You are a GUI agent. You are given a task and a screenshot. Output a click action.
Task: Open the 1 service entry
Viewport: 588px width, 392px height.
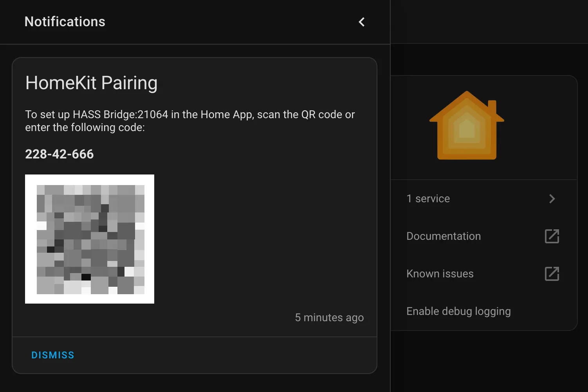(484, 199)
